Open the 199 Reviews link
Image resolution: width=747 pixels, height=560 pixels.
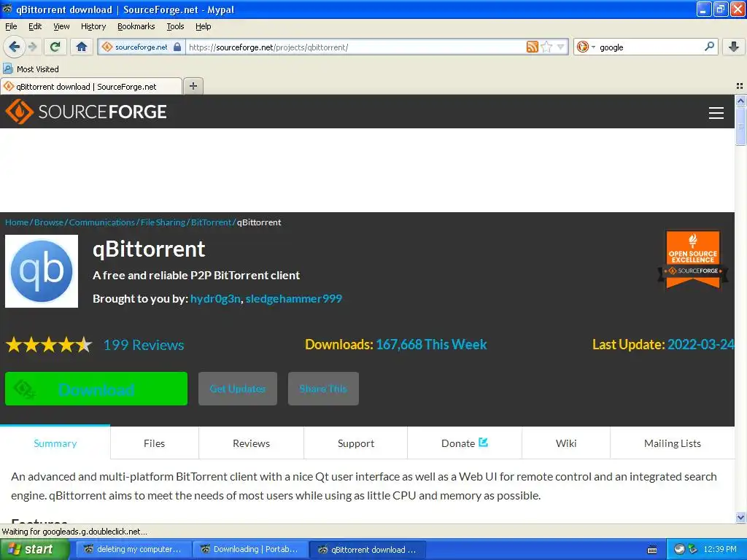point(144,345)
